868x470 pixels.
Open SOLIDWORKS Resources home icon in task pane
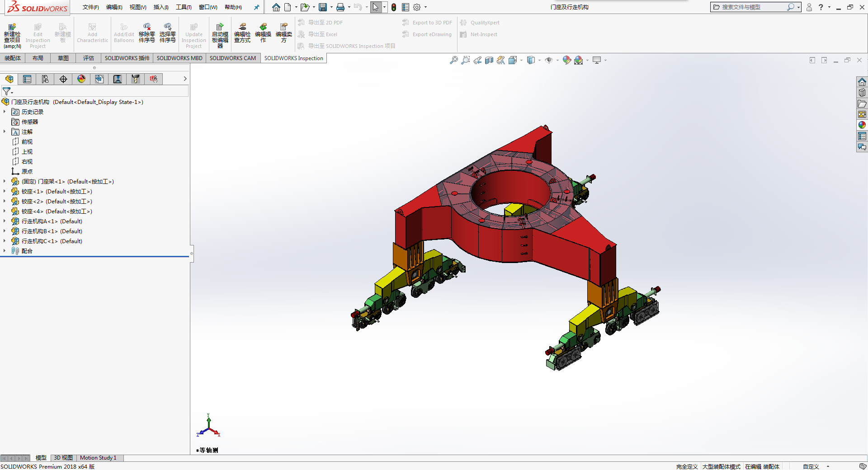point(862,82)
